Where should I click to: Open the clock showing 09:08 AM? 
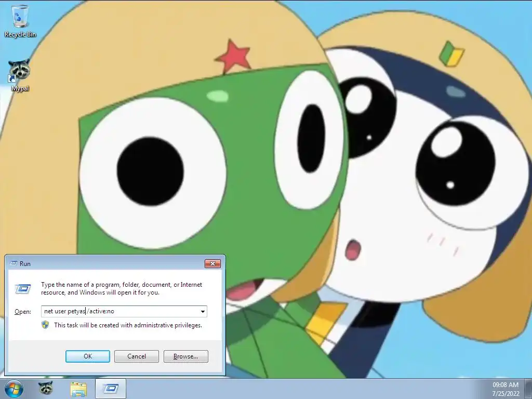[x=506, y=389]
